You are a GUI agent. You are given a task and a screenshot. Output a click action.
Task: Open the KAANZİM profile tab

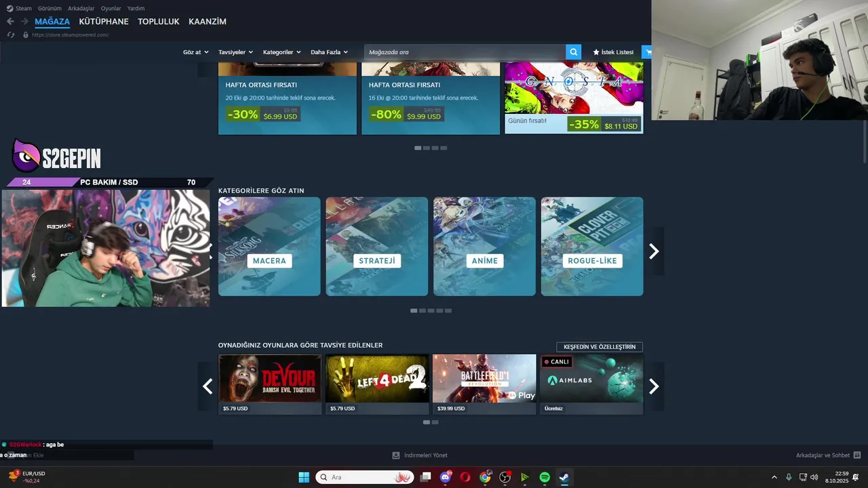208,22
